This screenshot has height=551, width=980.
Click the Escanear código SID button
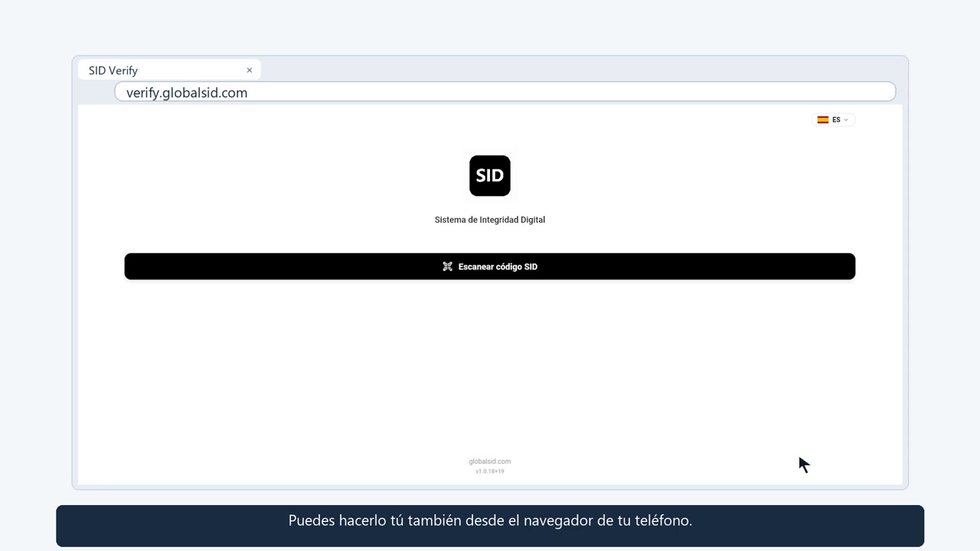[x=490, y=266]
